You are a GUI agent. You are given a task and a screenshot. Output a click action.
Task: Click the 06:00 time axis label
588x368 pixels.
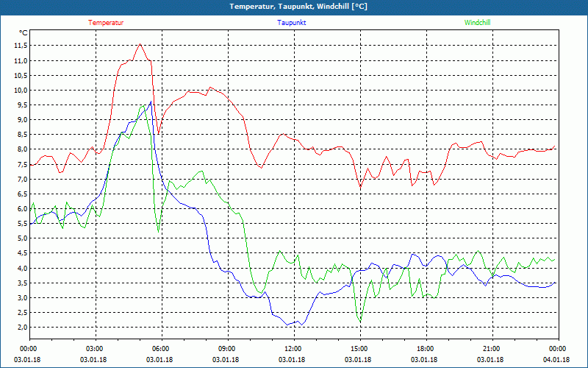(x=162, y=349)
